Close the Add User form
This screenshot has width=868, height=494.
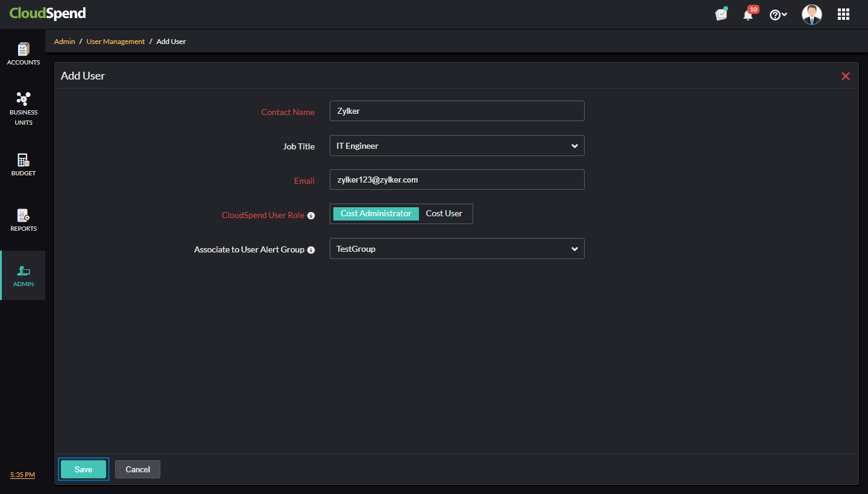click(846, 76)
